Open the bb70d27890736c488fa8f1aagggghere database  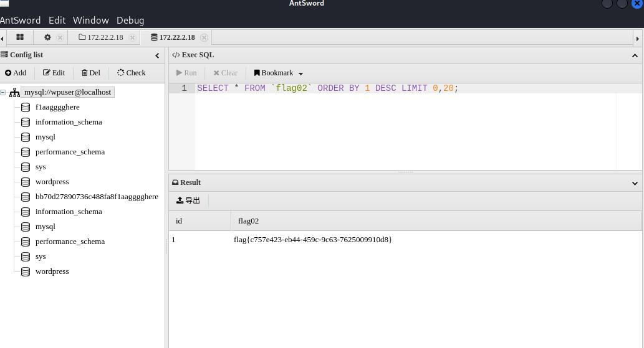97,197
